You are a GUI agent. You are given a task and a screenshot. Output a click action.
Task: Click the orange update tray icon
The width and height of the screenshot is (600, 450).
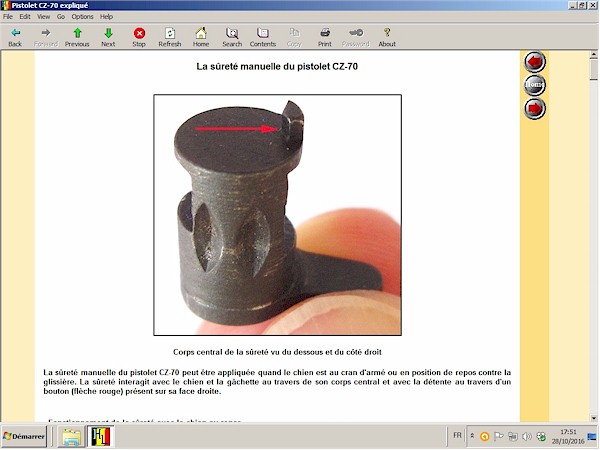484,436
